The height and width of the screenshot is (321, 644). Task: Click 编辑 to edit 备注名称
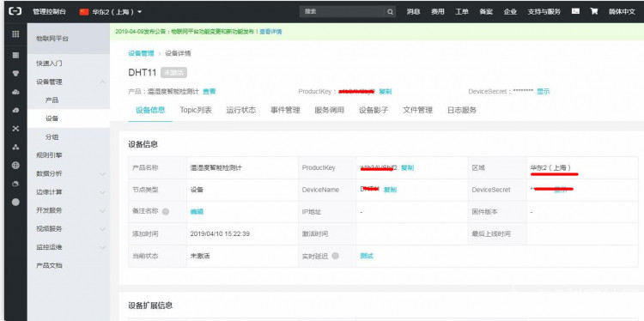coord(197,212)
